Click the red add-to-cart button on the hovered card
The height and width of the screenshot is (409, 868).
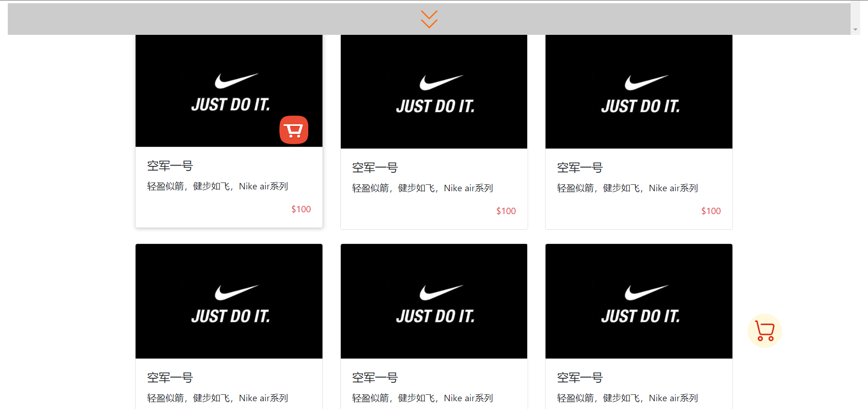[x=294, y=130]
